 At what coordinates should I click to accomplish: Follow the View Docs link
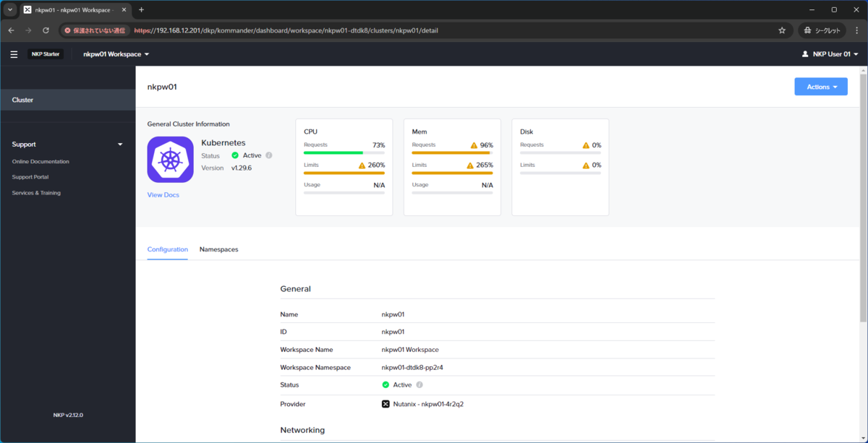pyautogui.click(x=163, y=195)
